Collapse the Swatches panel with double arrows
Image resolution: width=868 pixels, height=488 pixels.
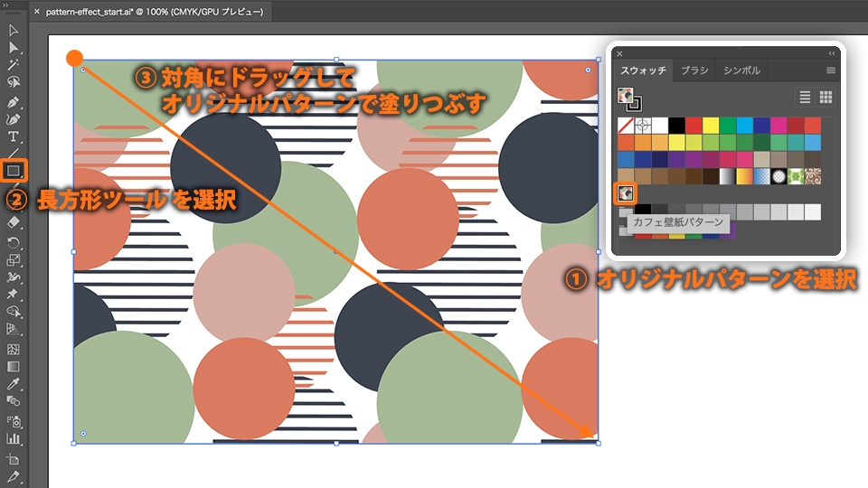point(832,53)
